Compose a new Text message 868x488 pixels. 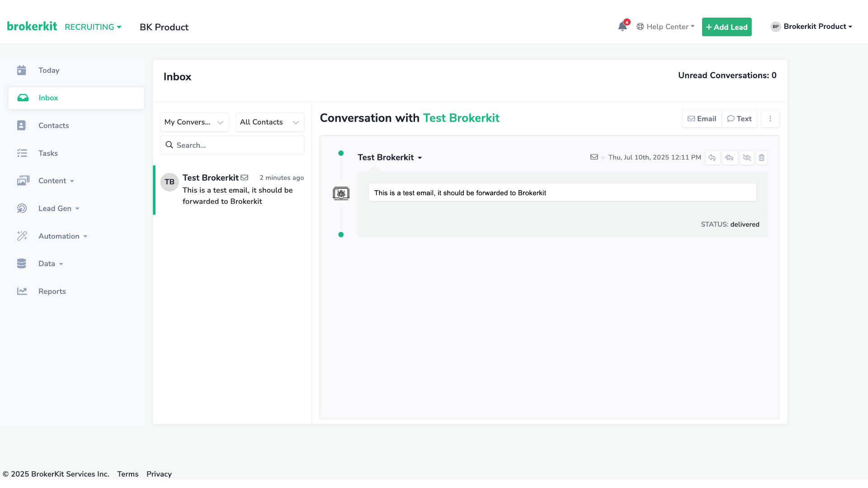pos(740,118)
